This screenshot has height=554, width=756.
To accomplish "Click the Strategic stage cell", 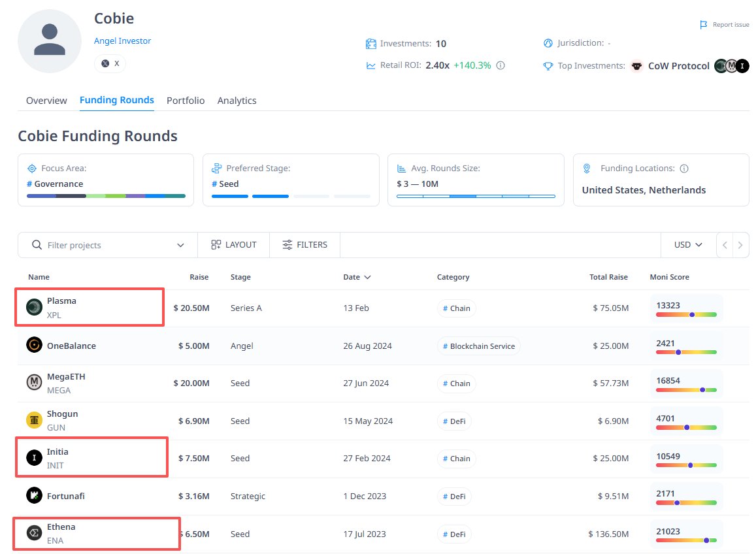I will [x=248, y=496].
